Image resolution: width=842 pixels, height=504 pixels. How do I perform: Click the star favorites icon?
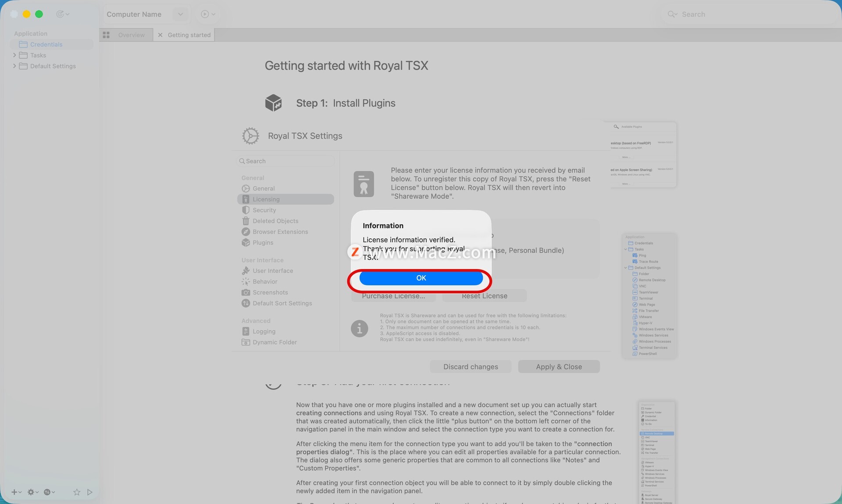coord(77,492)
